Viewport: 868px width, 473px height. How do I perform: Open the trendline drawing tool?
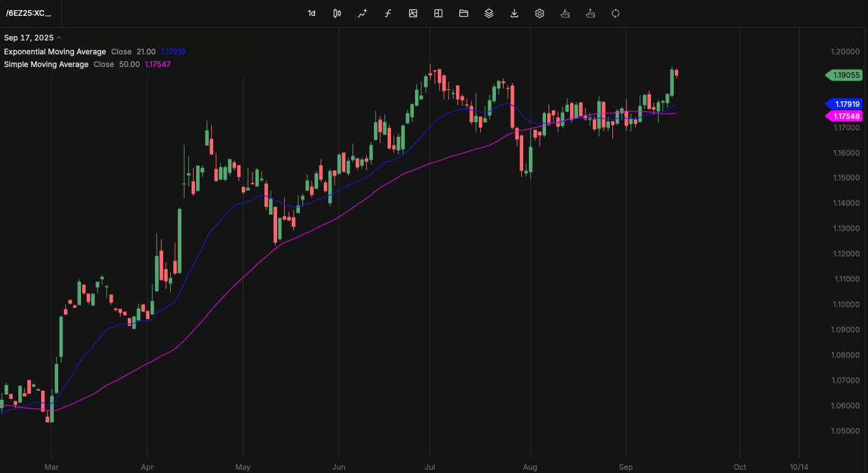click(x=362, y=13)
